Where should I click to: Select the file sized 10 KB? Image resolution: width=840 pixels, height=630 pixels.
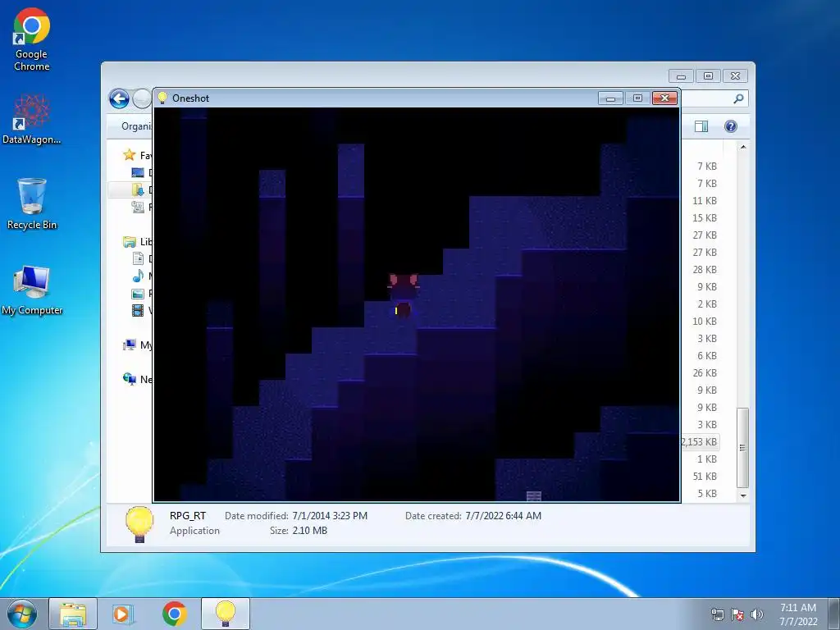point(705,321)
